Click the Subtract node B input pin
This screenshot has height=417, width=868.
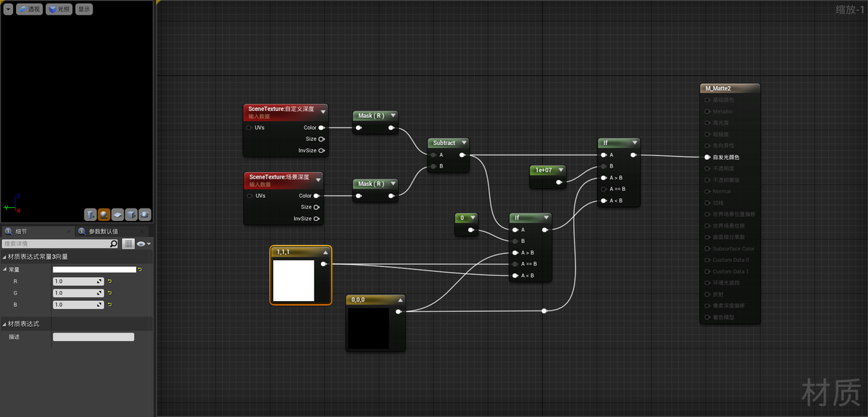coord(433,165)
